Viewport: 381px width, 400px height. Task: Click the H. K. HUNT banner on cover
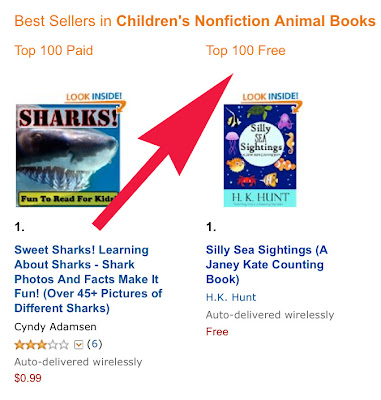(x=260, y=198)
